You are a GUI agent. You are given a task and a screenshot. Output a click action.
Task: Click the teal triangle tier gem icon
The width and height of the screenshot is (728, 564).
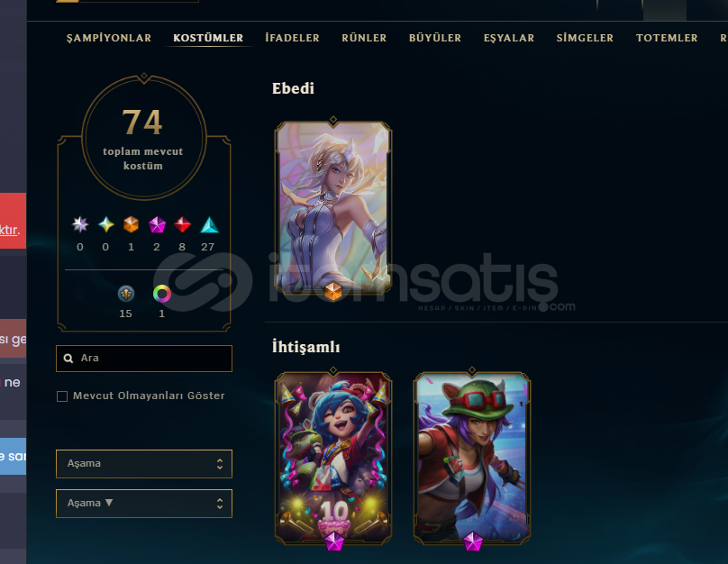point(209,224)
